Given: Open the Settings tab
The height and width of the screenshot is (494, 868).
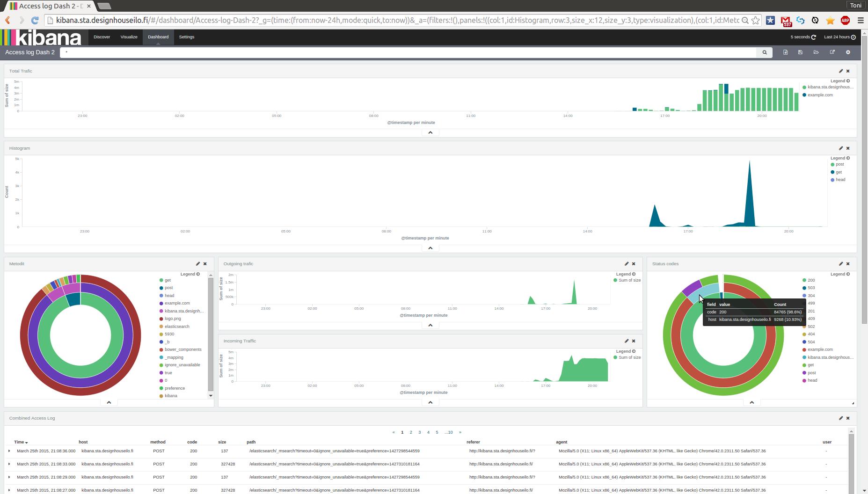Looking at the screenshot, I should pos(187,37).
